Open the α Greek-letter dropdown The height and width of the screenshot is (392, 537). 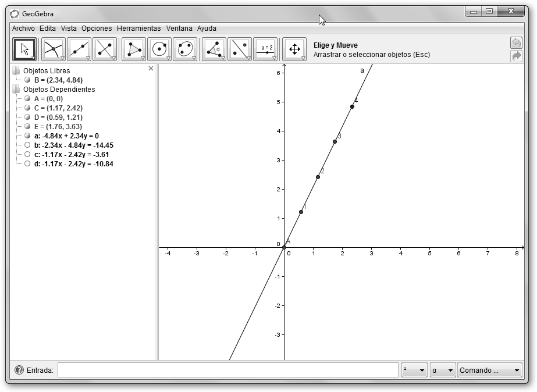click(x=443, y=370)
